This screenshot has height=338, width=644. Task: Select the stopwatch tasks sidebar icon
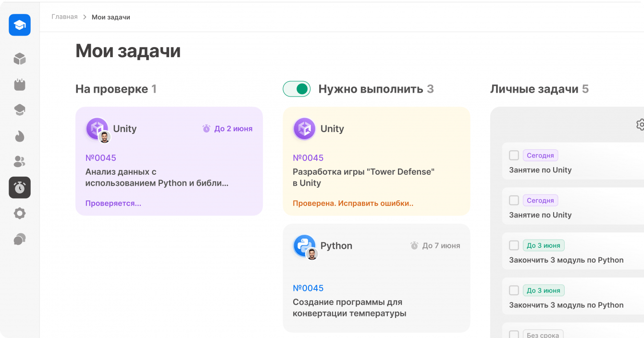[20, 188]
